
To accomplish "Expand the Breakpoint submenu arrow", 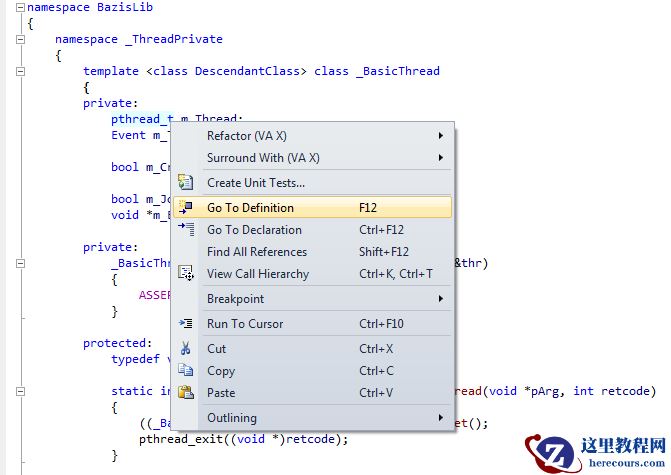I will coord(441,299).
